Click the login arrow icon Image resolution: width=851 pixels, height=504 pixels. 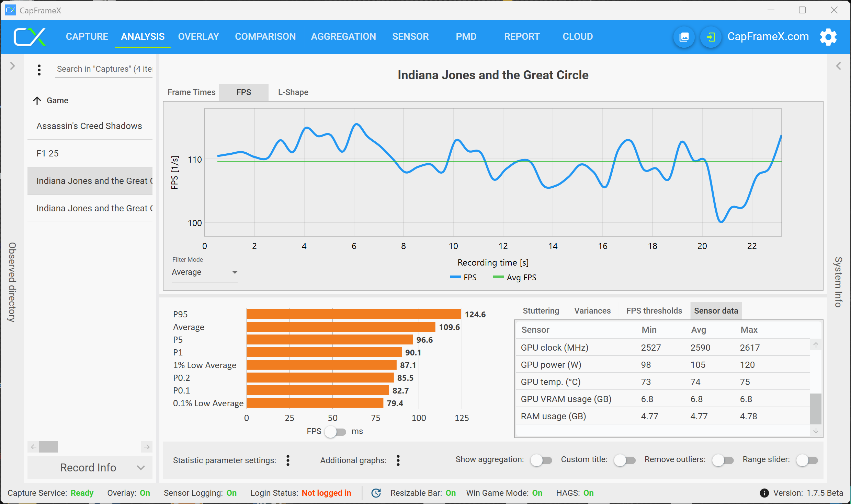[x=711, y=37]
